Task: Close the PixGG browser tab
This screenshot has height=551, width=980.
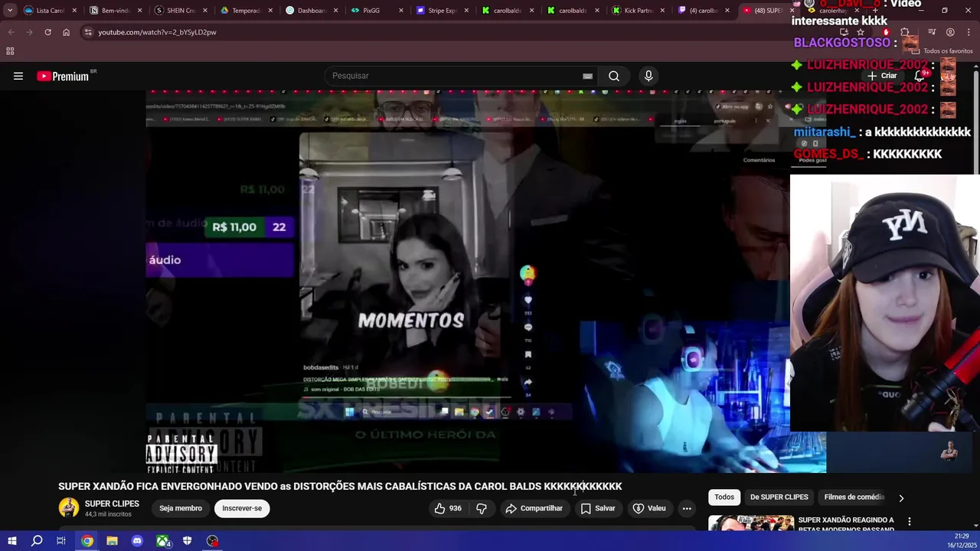Action: (400, 11)
